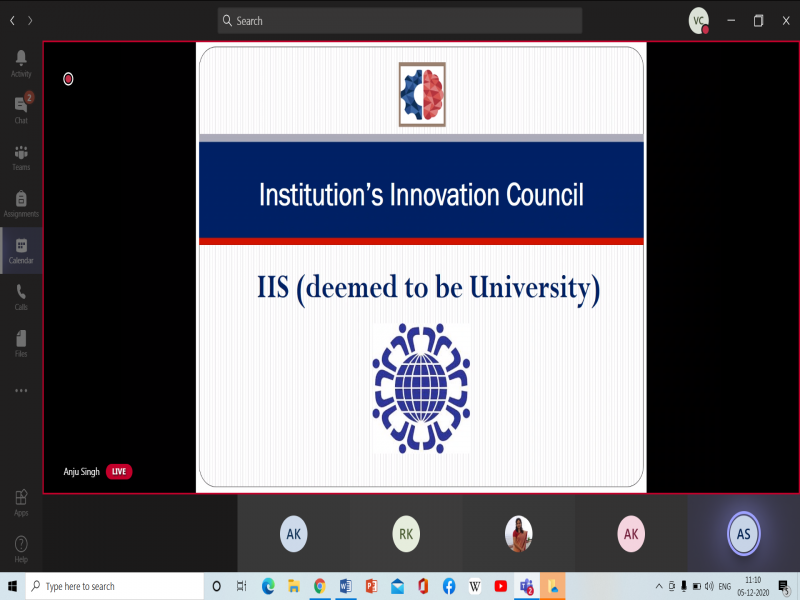800x600 pixels.
Task: Open the Calls section
Action: pos(21,297)
